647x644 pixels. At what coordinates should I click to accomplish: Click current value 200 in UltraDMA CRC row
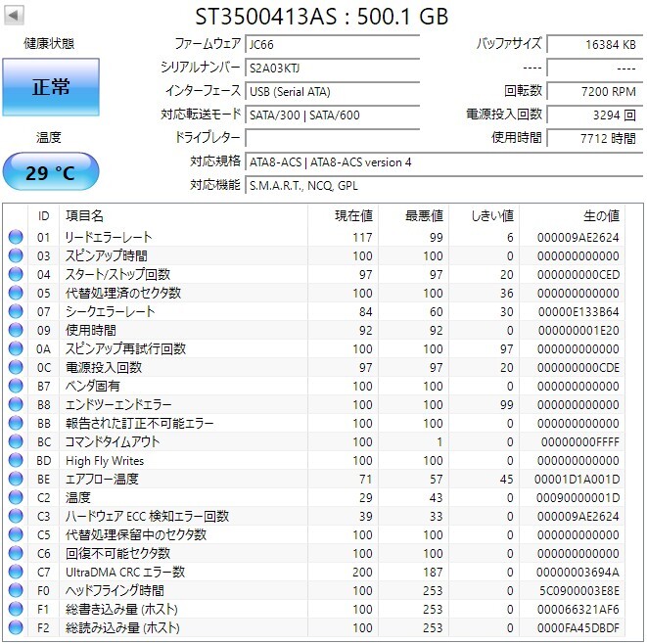pyautogui.click(x=362, y=572)
